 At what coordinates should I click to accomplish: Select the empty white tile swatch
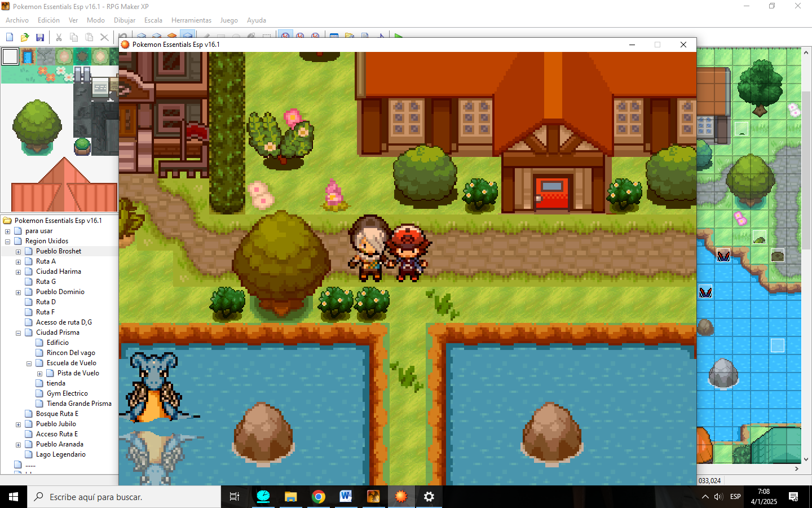coord(10,56)
